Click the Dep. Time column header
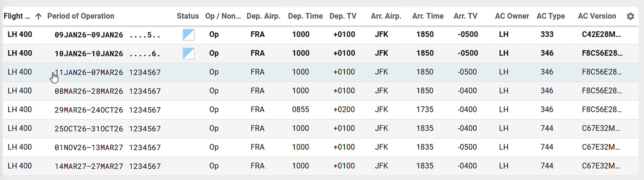Viewport: 644px width, 180px height. pos(305,16)
